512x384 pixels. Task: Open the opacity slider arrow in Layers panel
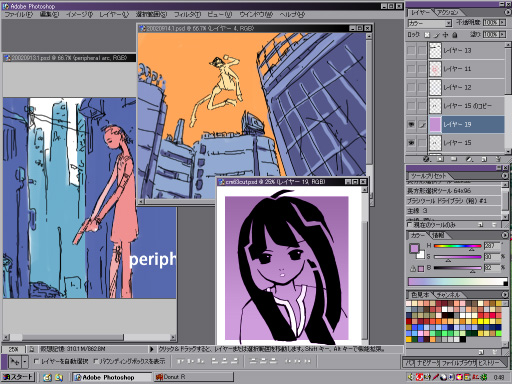(502, 23)
